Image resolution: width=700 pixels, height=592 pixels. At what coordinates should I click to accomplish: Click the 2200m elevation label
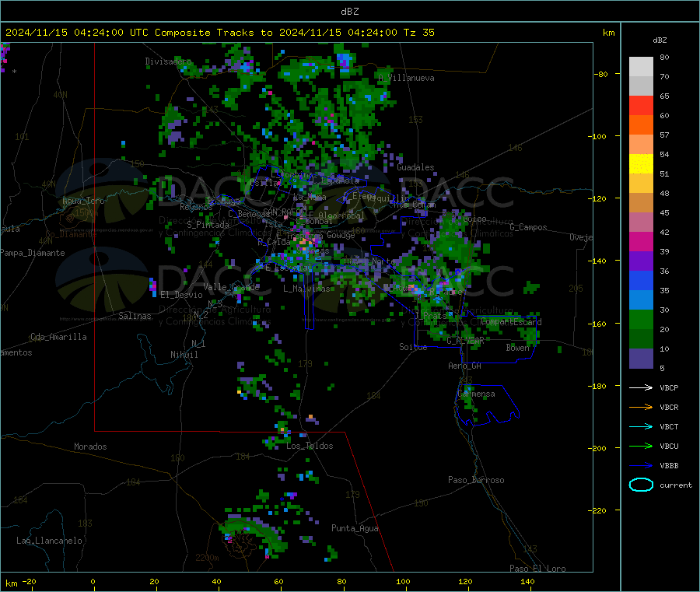coord(207,558)
